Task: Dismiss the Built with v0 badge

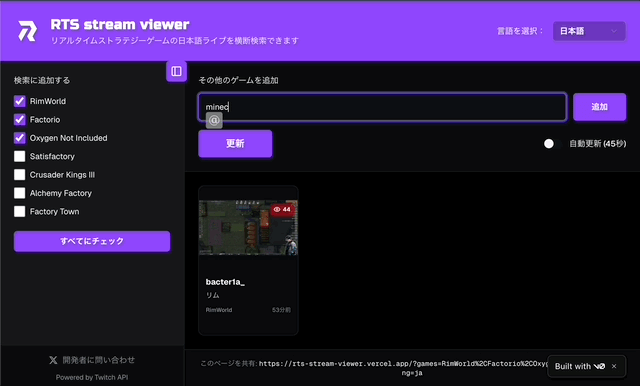Action: pos(614,366)
